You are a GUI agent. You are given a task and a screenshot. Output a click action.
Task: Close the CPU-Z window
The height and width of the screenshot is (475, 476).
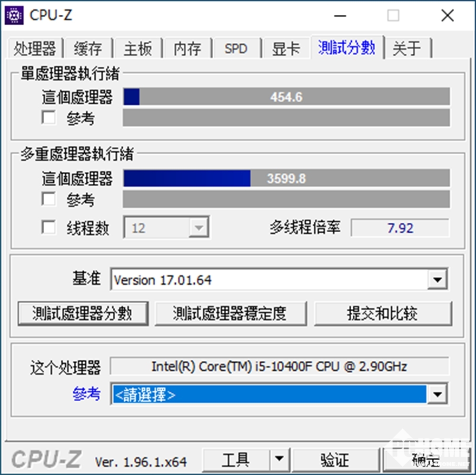pos(447,15)
